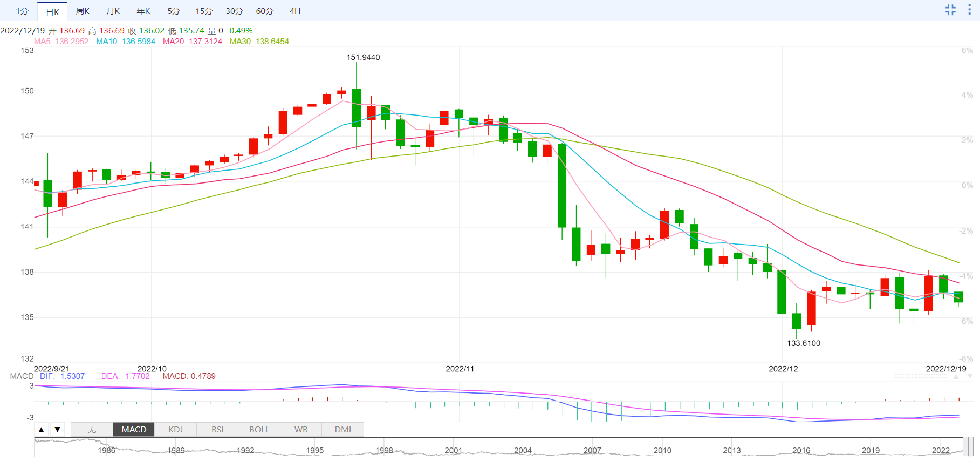This screenshot has height=468, width=980.
Task: Click the MA10: 136.5984 legend label
Action: [x=126, y=42]
